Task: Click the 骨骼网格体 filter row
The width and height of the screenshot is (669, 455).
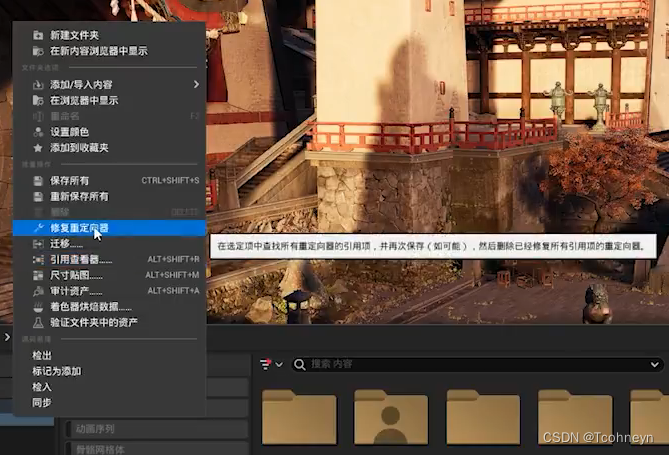Action: pos(156,449)
